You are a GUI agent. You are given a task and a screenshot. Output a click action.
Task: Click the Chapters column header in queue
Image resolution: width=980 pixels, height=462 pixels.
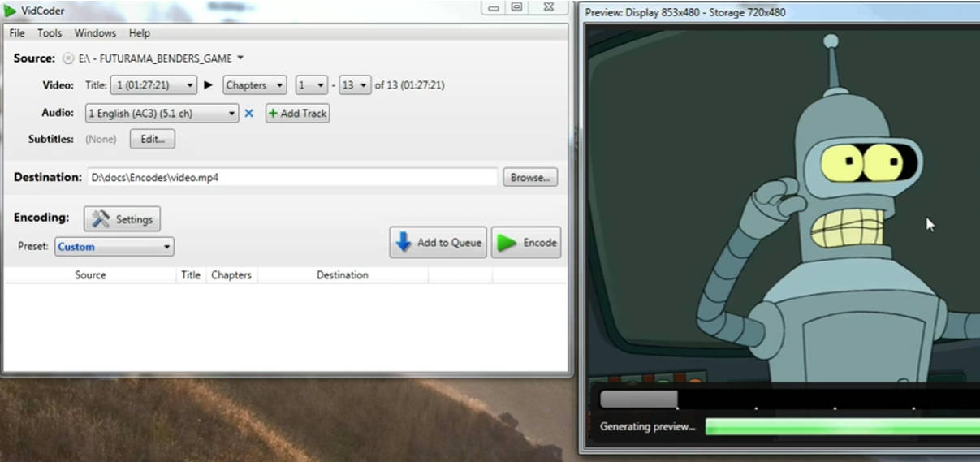pyautogui.click(x=231, y=275)
